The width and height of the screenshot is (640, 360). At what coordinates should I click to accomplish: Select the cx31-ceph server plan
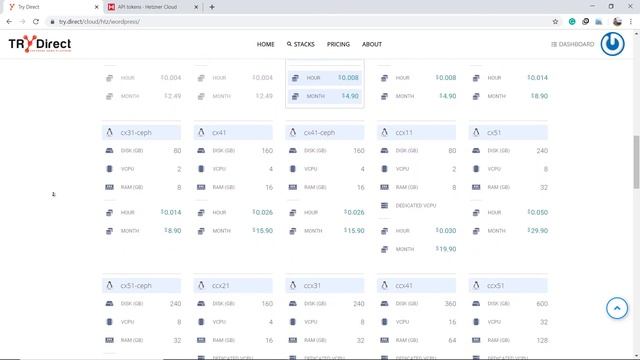(141, 133)
